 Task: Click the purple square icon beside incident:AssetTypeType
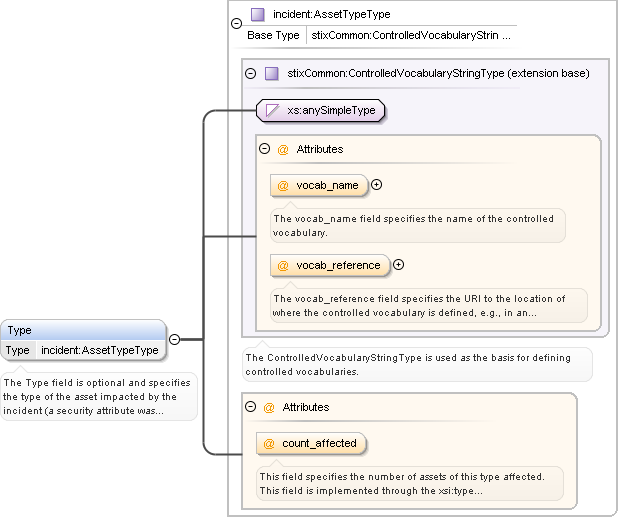tap(258, 15)
